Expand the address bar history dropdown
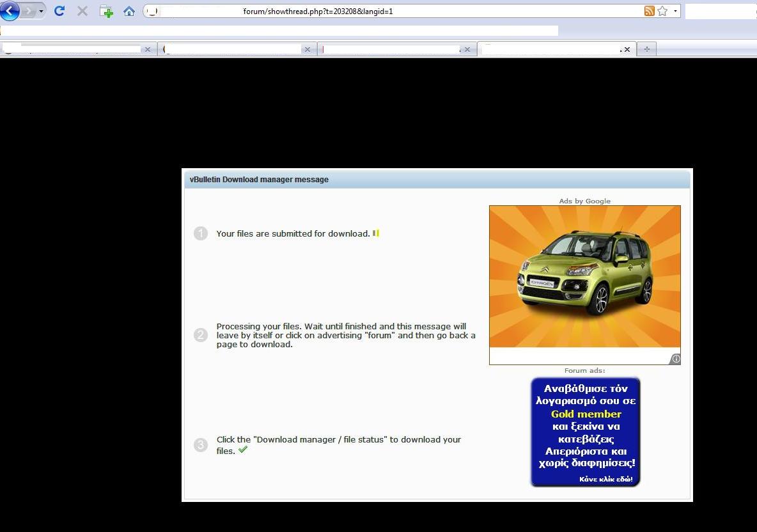The image size is (757, 532). coord(675,11)
